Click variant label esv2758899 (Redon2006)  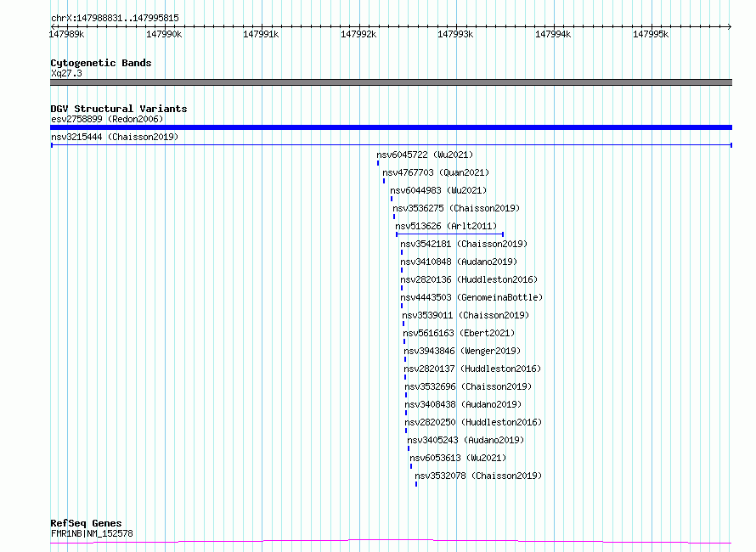(107, 119)
